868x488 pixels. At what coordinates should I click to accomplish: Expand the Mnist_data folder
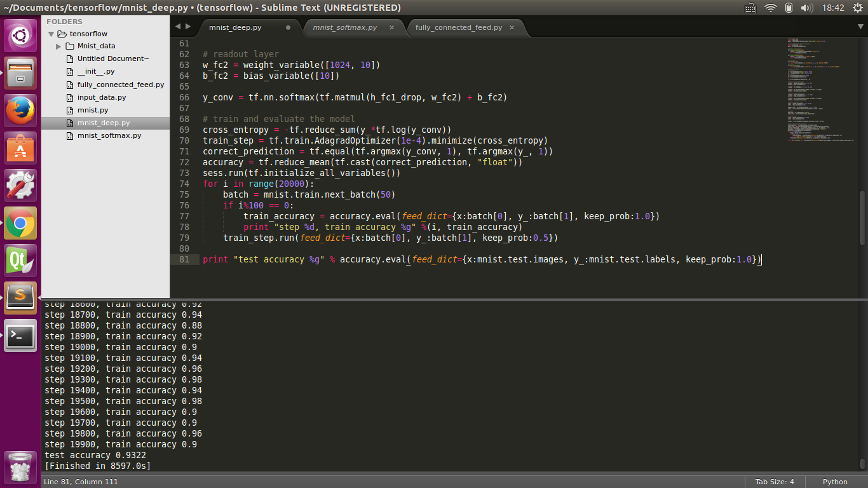tap(59, 46)
